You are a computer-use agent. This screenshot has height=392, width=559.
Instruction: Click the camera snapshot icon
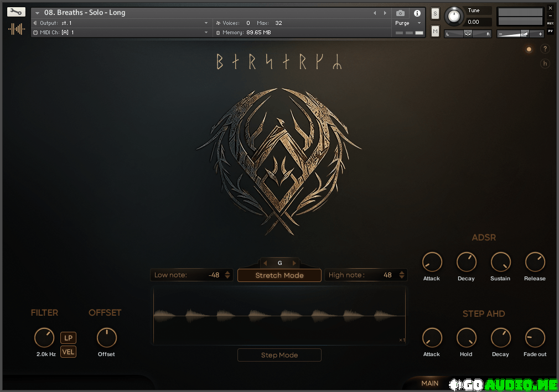pyautogui.click(x=400, y=13)
